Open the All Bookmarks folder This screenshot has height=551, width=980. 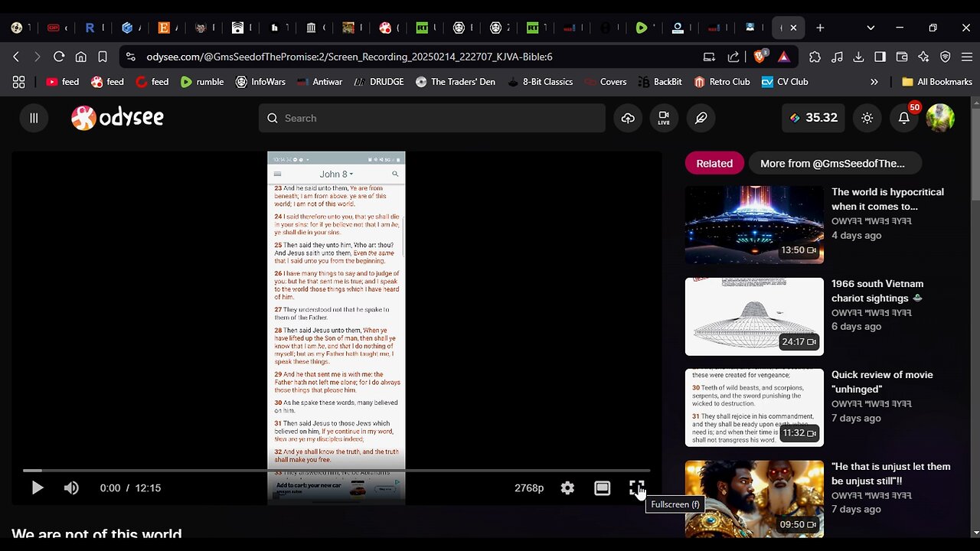pos(937,82)
